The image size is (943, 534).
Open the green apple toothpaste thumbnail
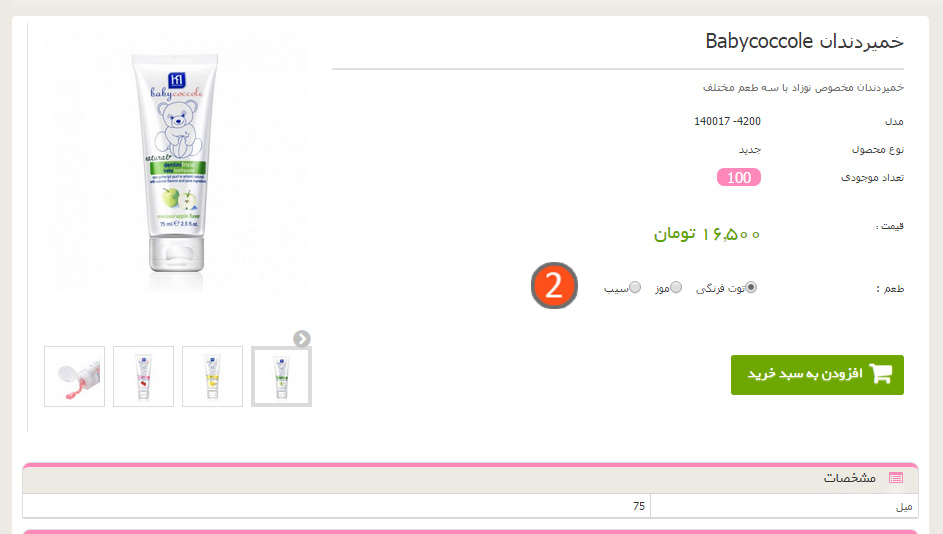coord(281,376)
